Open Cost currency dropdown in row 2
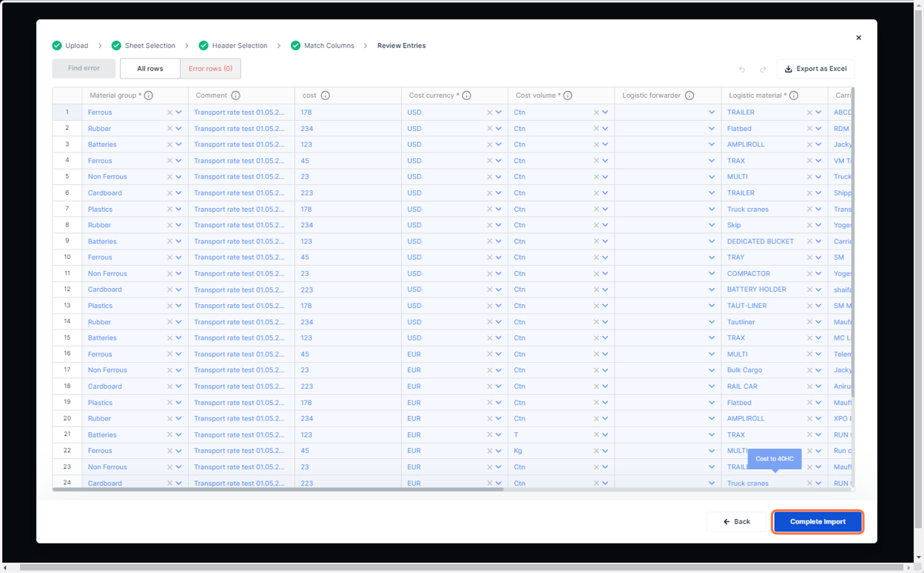 click(x=498, y=129)
